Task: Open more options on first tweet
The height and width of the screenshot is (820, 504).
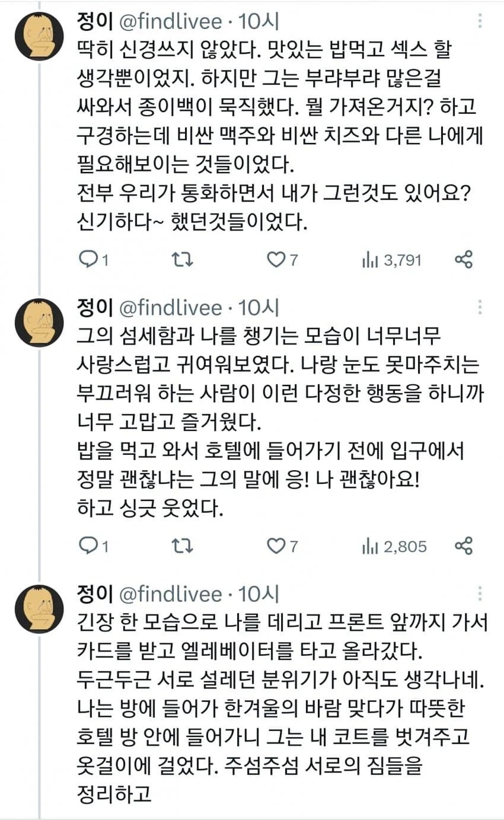Action: click(479, 21)
